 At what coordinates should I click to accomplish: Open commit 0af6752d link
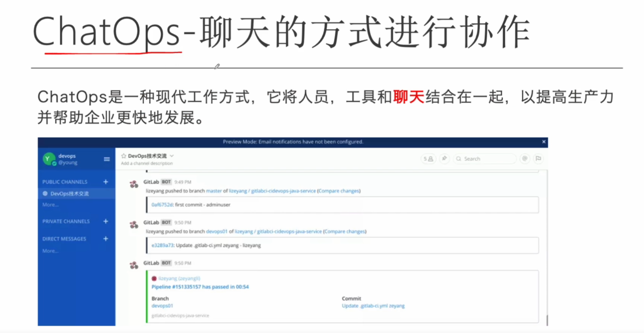[162, 205]
